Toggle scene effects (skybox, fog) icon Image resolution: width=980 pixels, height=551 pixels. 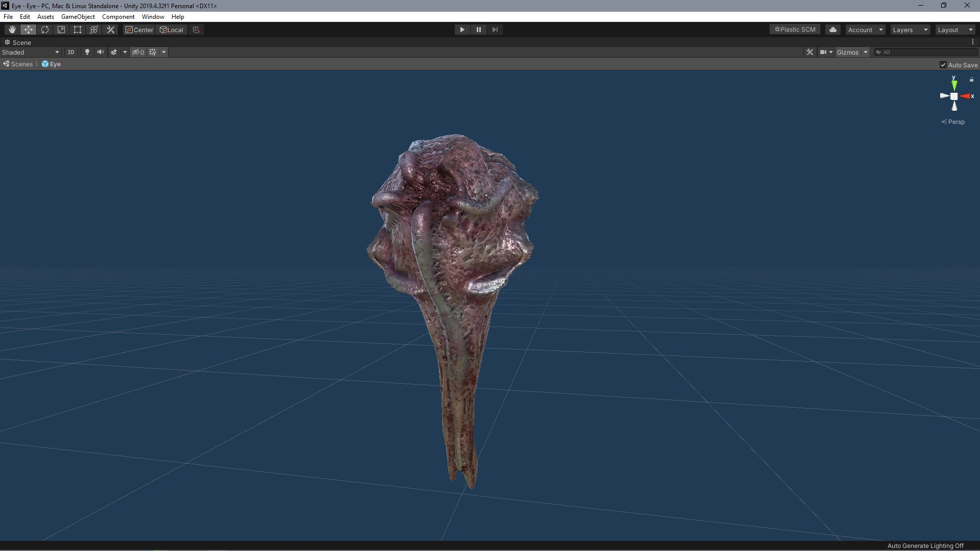[114, 52]
